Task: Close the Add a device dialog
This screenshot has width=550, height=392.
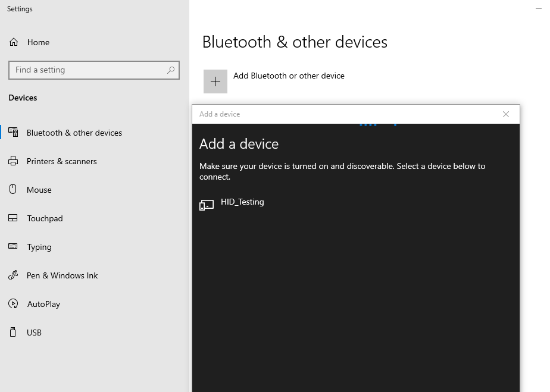Action: coord(506,114)
